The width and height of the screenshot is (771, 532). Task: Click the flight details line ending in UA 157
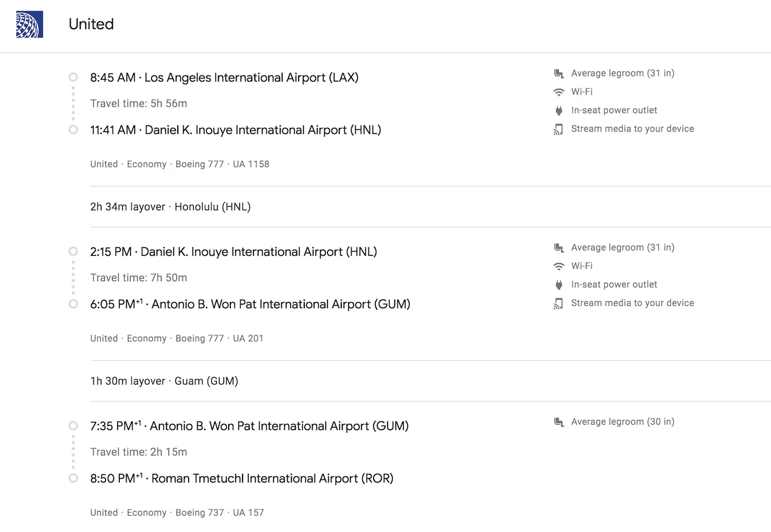tap(177, 512)
